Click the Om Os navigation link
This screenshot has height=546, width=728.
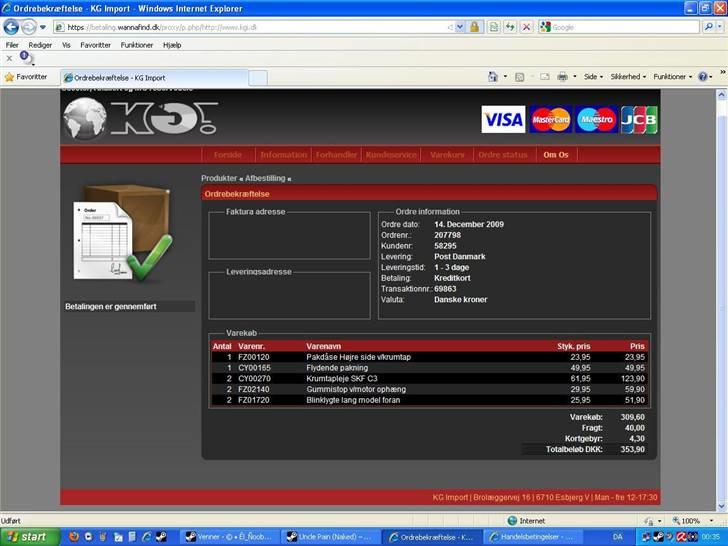(555, 155)
